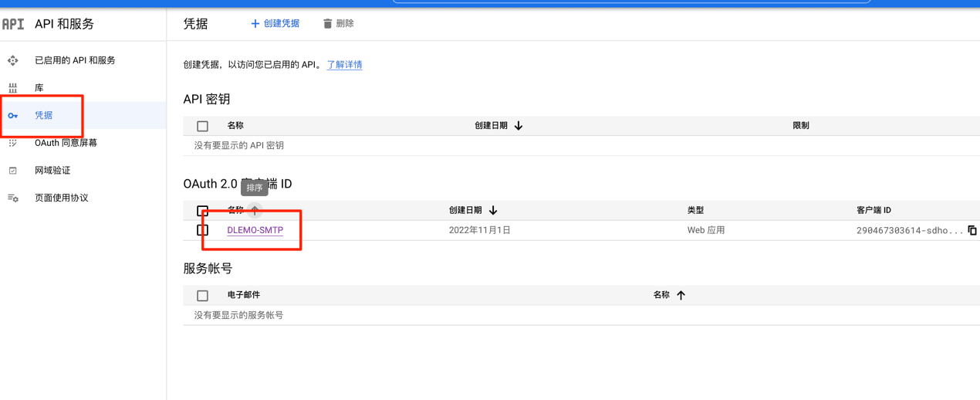Toggle the select-all checkbox in 服务帐号 table
The height and width of the screenshot is (400, 980).
(x=202, y=296)
